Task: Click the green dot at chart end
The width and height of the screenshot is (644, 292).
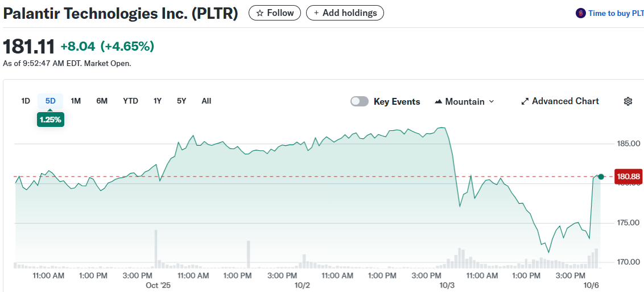Action: pos(601,176)
